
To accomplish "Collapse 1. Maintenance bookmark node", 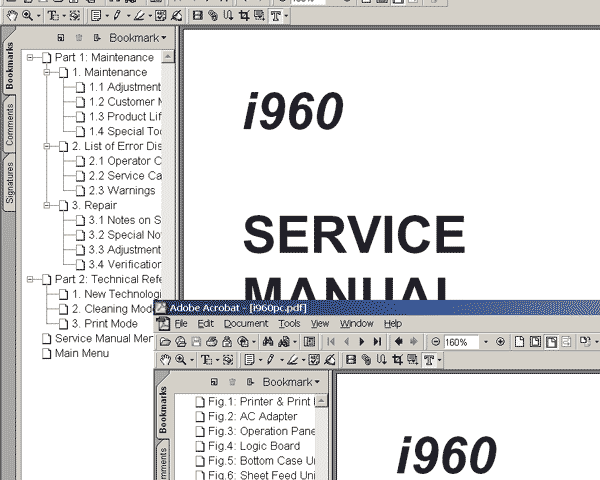I will point(47,72).
